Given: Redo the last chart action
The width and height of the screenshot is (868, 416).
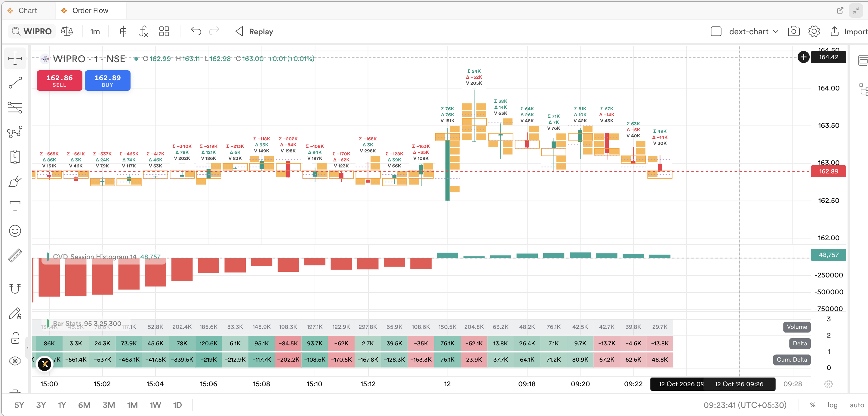Looking at the screenshot, I should click(x=214, y=31).
